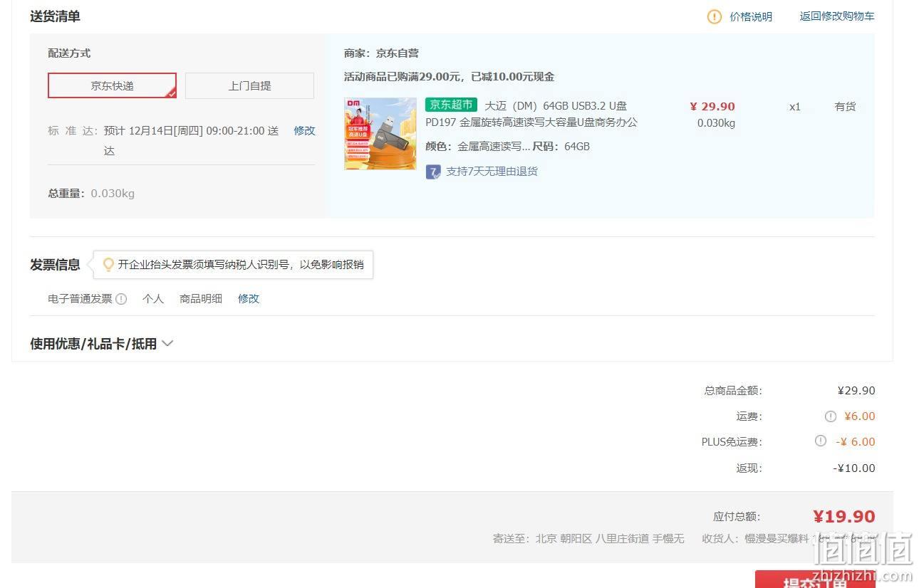
Task: Click the lightbulb tip icon near invoice info
Action: pyautogui.click(x=108, y=265)
